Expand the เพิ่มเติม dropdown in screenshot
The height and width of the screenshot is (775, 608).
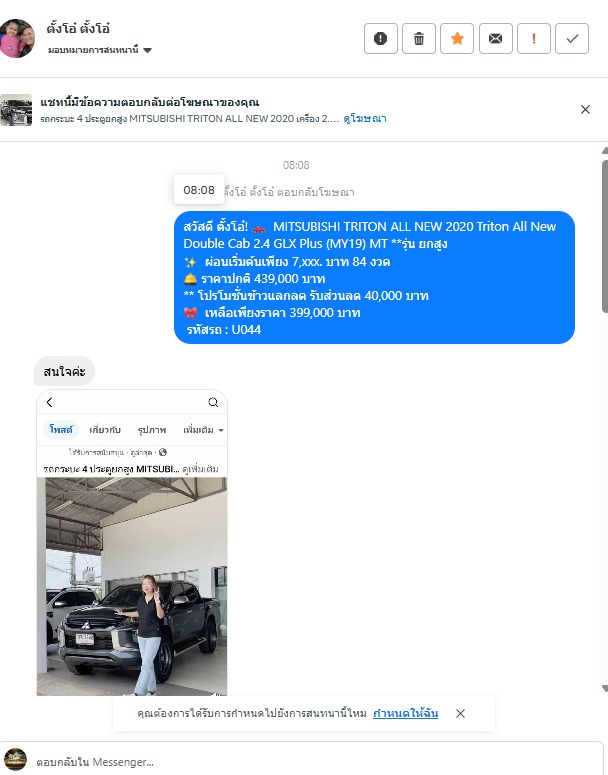coord(203,430)
